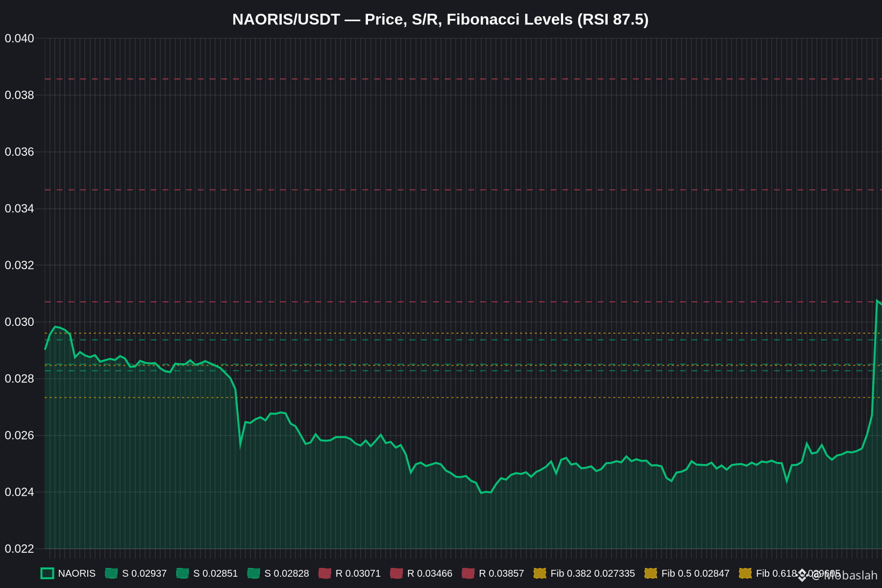Image resolution: width=882 pixels, height=588 pixels.
Task: Toggle the Fib 0.382 legend swatch
Action: pyautogui.click(x=539, y=573)
